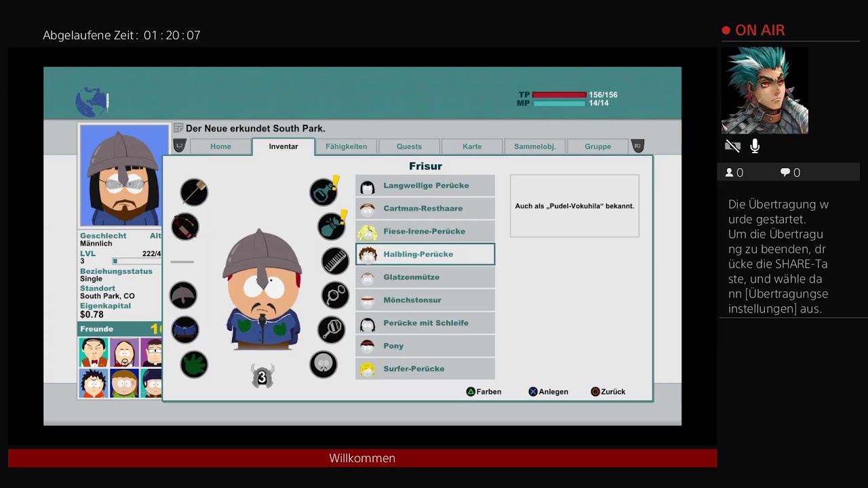Click the red ON AIR indicator
Screen dimensions: 868x488
[753, 30]
